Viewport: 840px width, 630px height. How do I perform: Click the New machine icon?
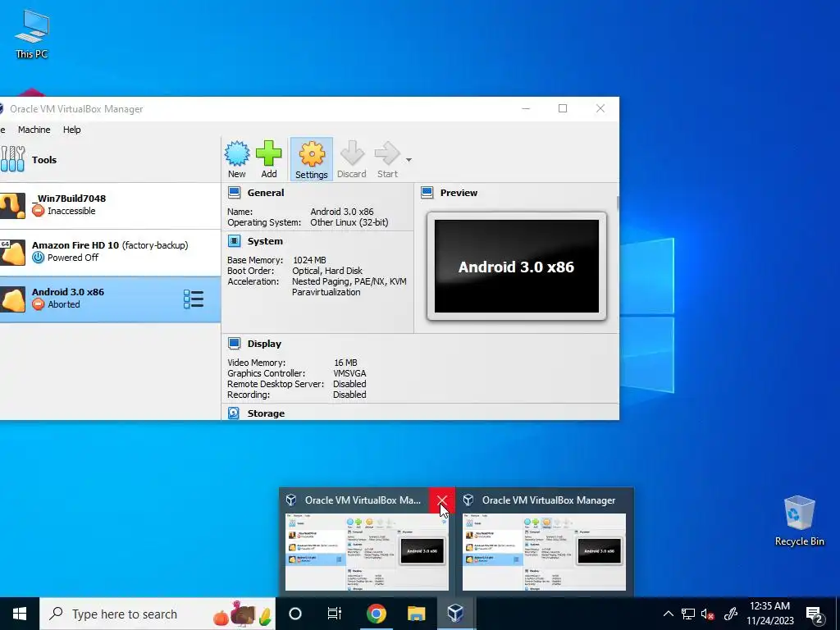237,153
